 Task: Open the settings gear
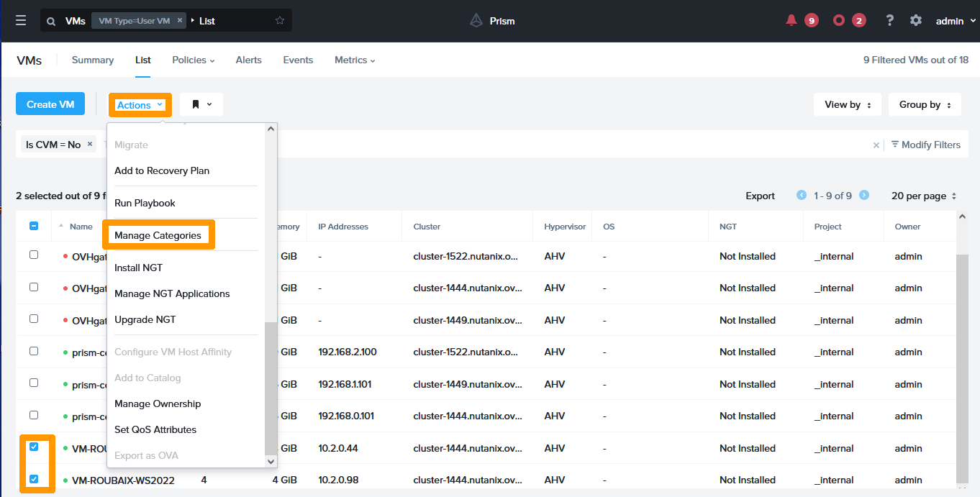point(916,21)
